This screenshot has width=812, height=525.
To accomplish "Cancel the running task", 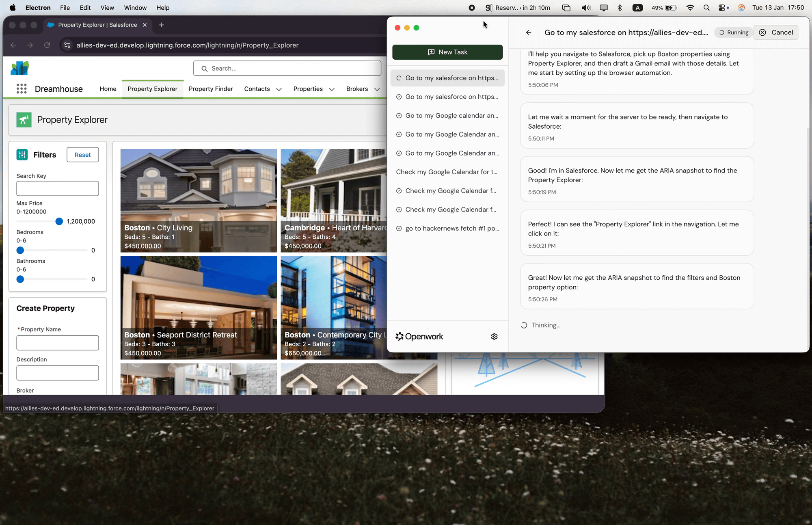I will pyautogui.click(x=776, y=32).
